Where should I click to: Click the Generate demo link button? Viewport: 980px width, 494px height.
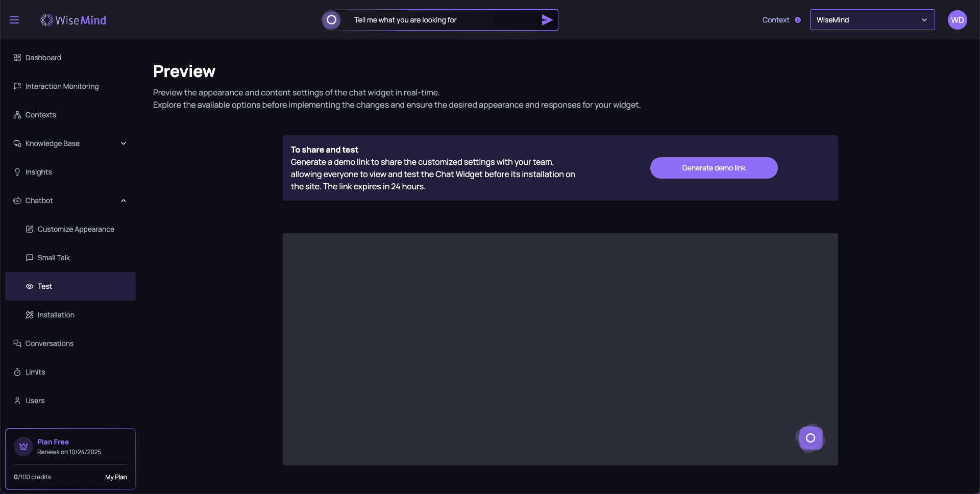(x=714, y=168)
